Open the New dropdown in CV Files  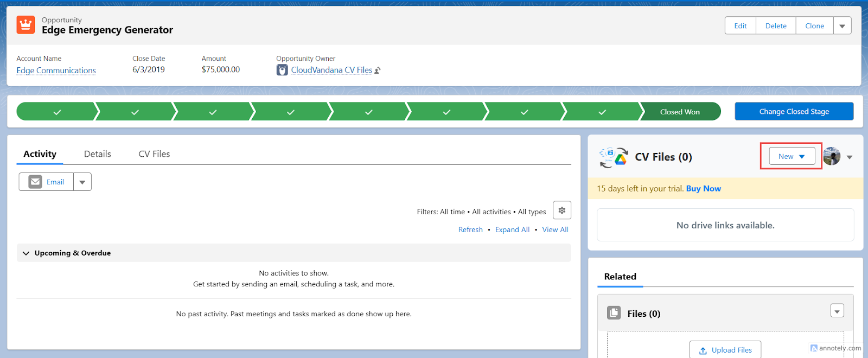pyautogui.click(x=792, y=156)
